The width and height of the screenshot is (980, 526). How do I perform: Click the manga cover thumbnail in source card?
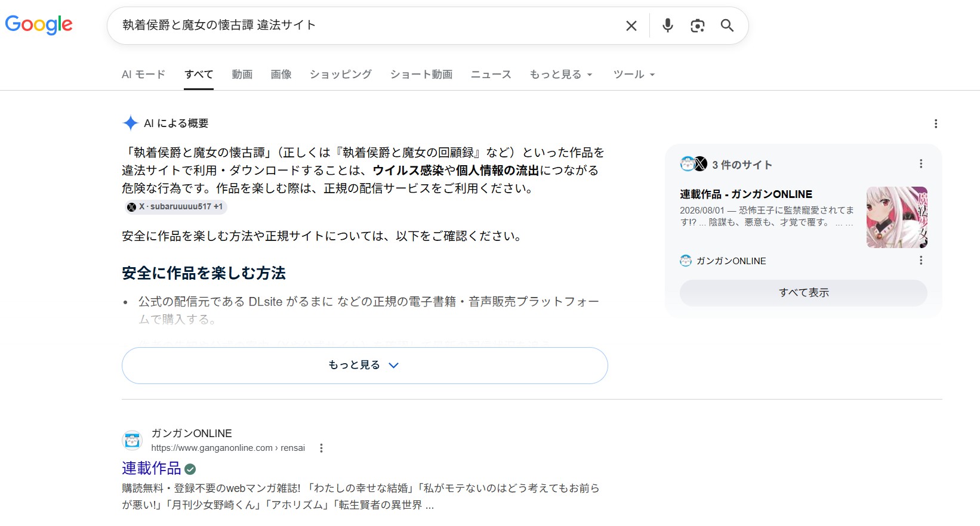[897, 218]
